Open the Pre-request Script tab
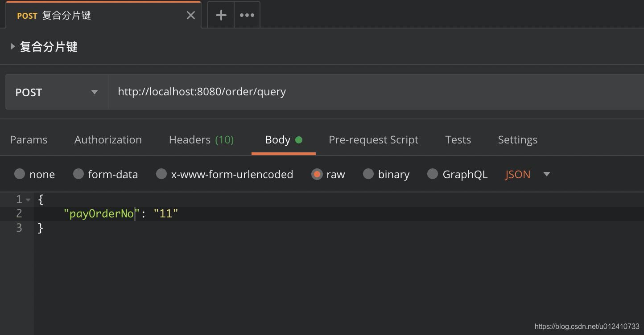Image resolution: width=644 pixels, height=335 pixels. (x=373, y=140)
